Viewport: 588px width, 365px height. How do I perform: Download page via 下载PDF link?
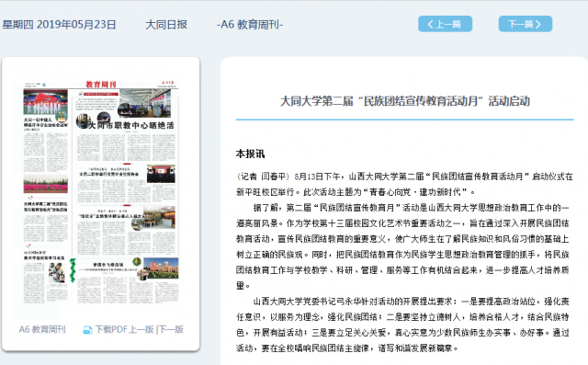point(111,329)
